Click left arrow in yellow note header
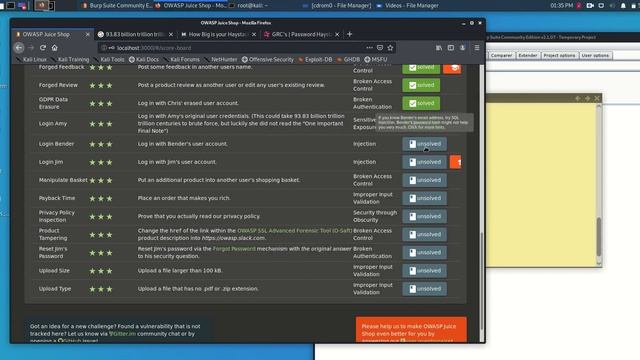This screenshot has height=360, width=640. pyautogui.click(x=577, y=98)
